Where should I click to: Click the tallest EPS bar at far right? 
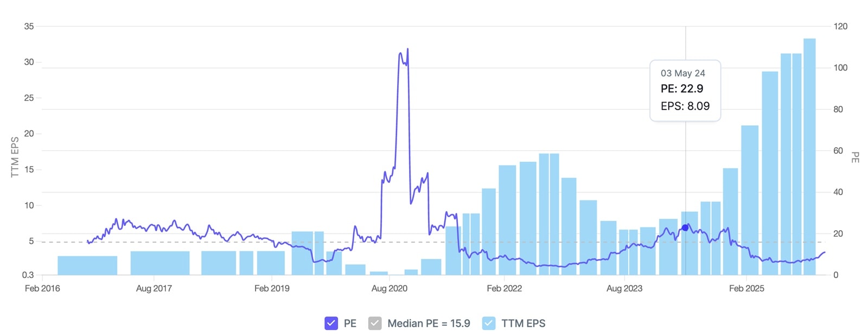click(809, 156)
